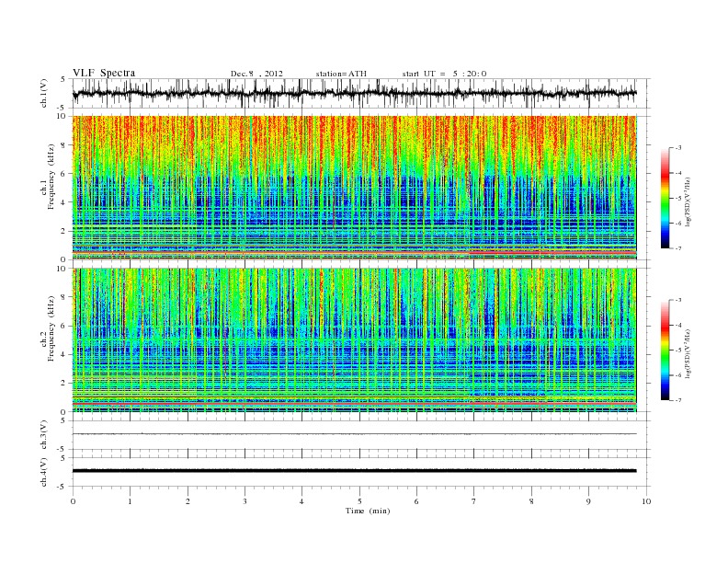Click the '-7' tick on ch.2 color bar

(x=678, y=400)
